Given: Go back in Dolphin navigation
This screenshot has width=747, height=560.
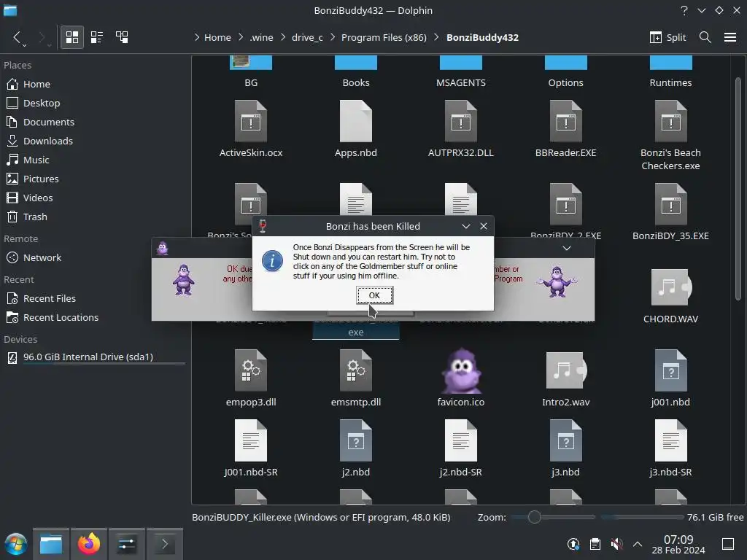Looking at the screenshot, I should point(17,37).
